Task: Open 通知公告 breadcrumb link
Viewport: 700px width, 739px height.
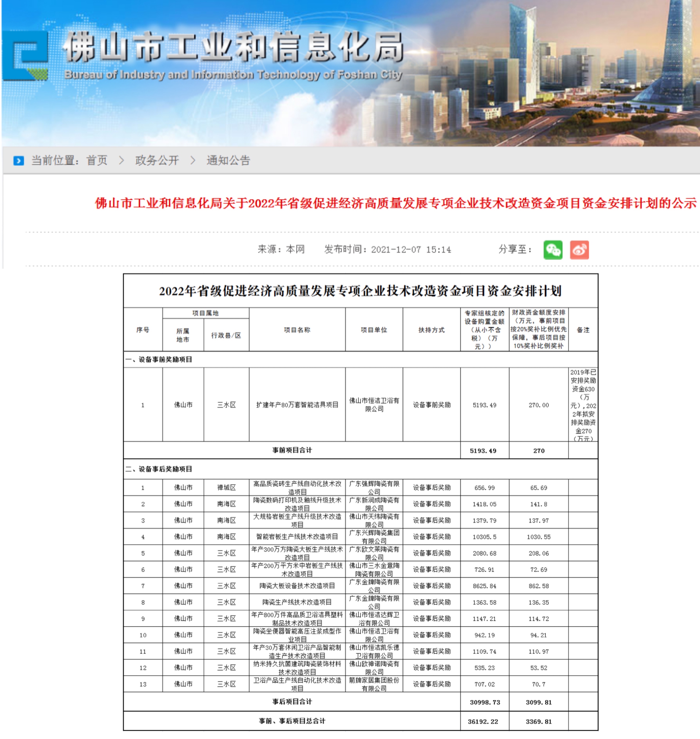Action: click(x=228, y=160)
